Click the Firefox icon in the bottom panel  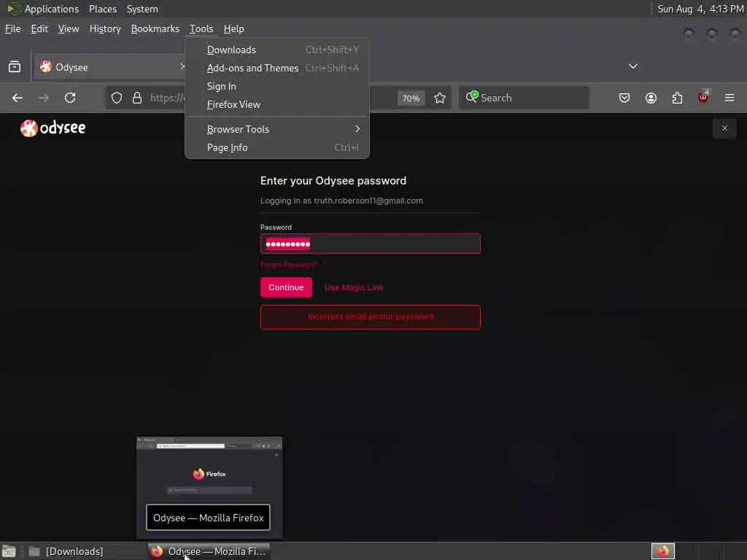pos(663,551)
